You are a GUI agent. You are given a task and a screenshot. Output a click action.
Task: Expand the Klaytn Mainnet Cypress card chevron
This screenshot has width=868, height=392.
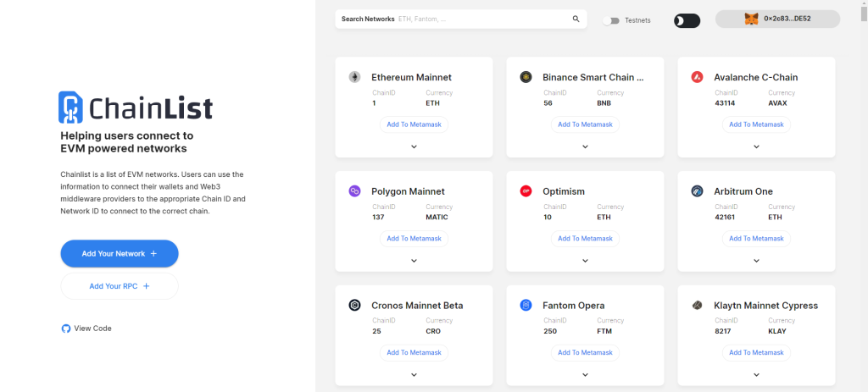coord(756,374)
